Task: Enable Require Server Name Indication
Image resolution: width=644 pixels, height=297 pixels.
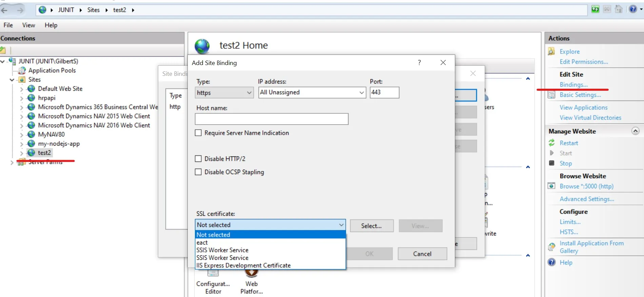Action: coord(198,133)
